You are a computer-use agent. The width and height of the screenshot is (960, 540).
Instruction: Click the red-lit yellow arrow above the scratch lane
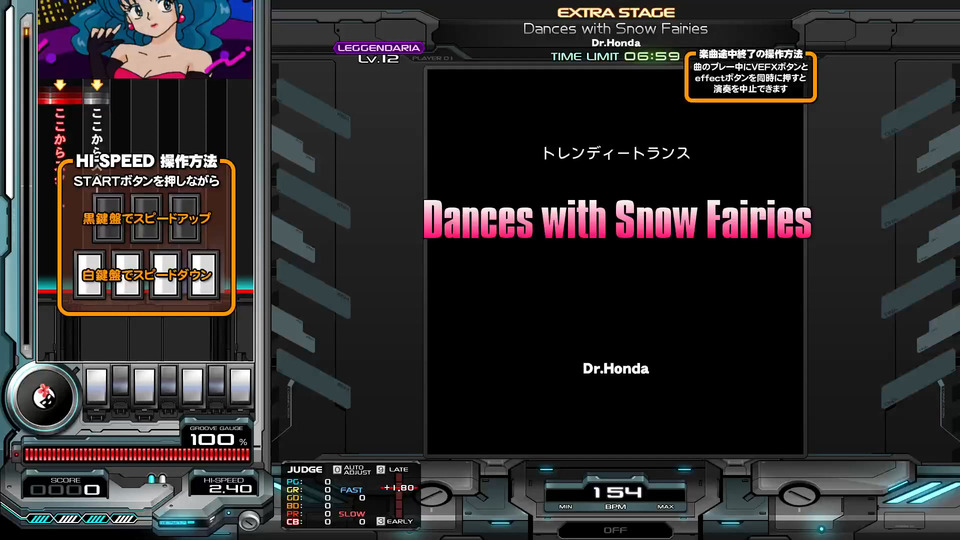(59, 85)
